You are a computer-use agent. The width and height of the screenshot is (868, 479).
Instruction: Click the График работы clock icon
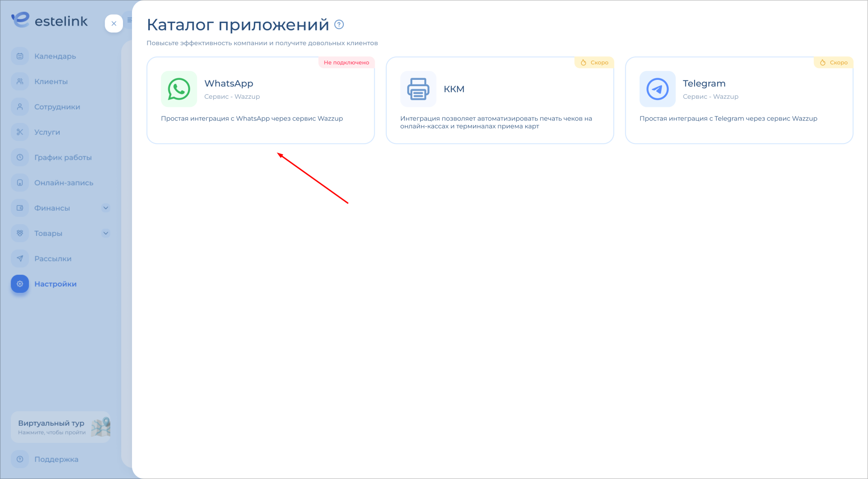[x=20, y=157]
